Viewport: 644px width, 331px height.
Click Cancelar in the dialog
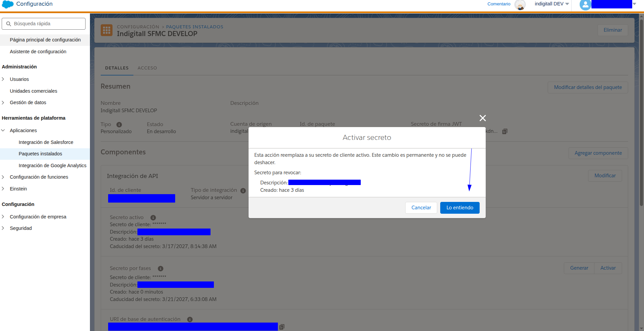point(421,208)
